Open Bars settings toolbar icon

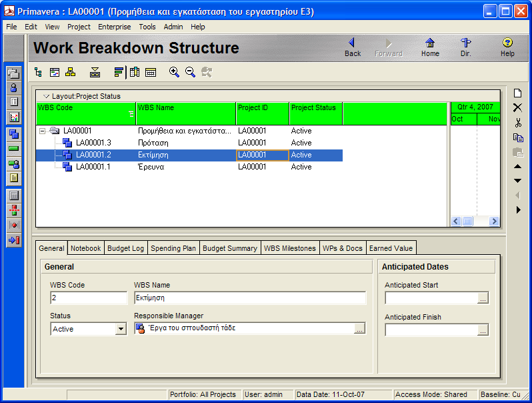point(119,72)
